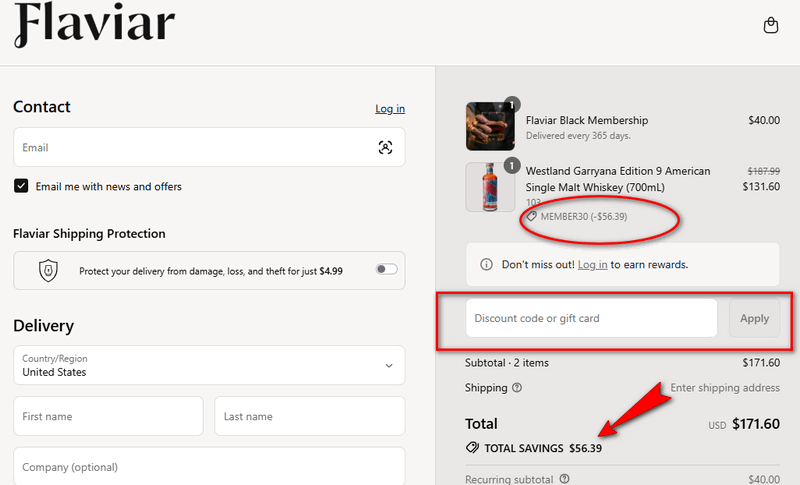Image resolution: width=800 pixels, height=485 pixels.
Task: Click the Flaviar logo
Action: 94,26
